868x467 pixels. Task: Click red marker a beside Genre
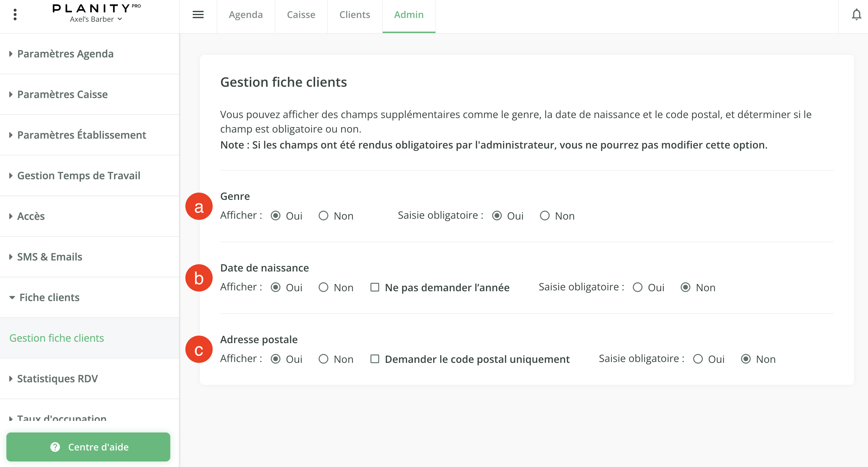click(x=199, y=206)
